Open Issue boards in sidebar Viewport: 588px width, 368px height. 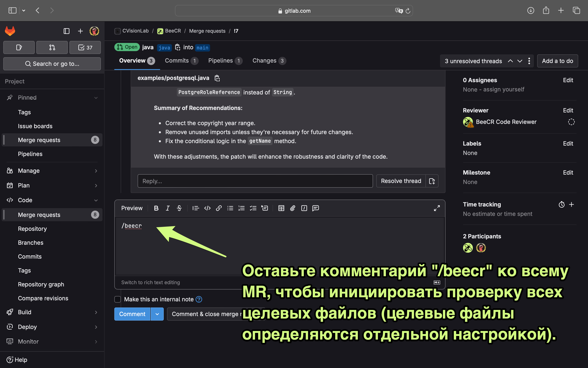point(35,126)
